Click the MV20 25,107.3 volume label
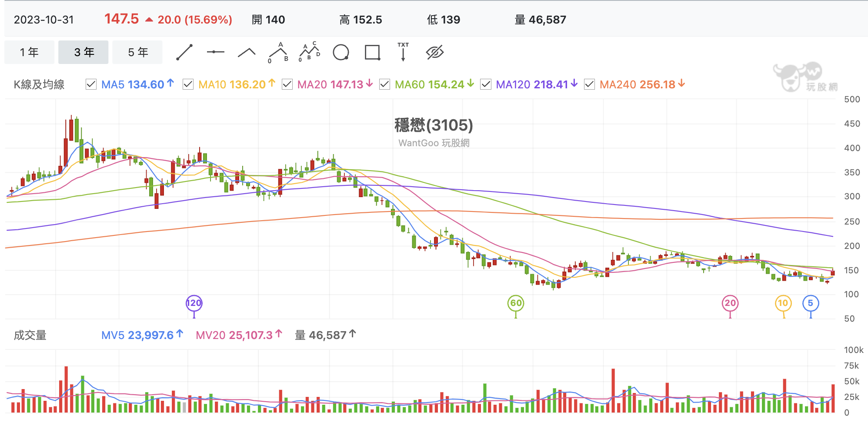Image resolution: width=868 pixels, height=423 pixels. tap(239, 335)
